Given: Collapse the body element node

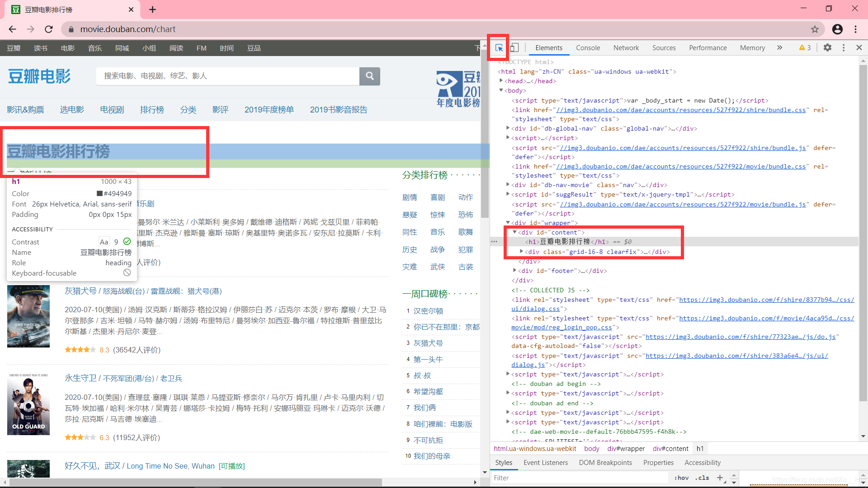Looking at the screenshot, I should (501, 90).
